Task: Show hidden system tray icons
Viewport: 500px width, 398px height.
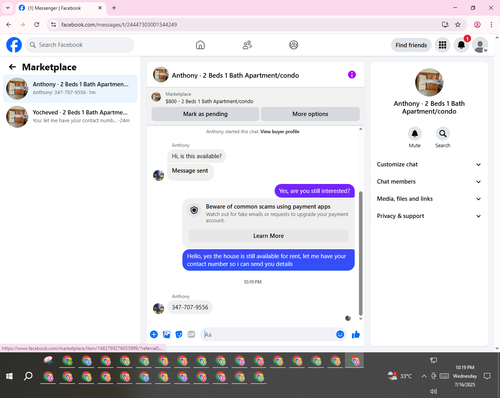Action: (424, 376)
